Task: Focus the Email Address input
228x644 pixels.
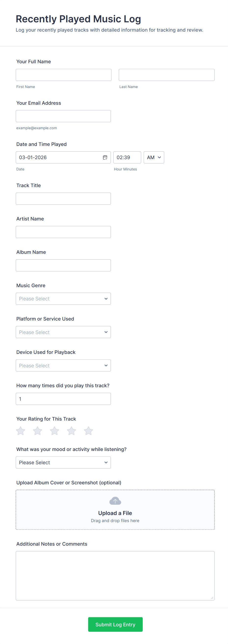Action: [x=63, y=116]
